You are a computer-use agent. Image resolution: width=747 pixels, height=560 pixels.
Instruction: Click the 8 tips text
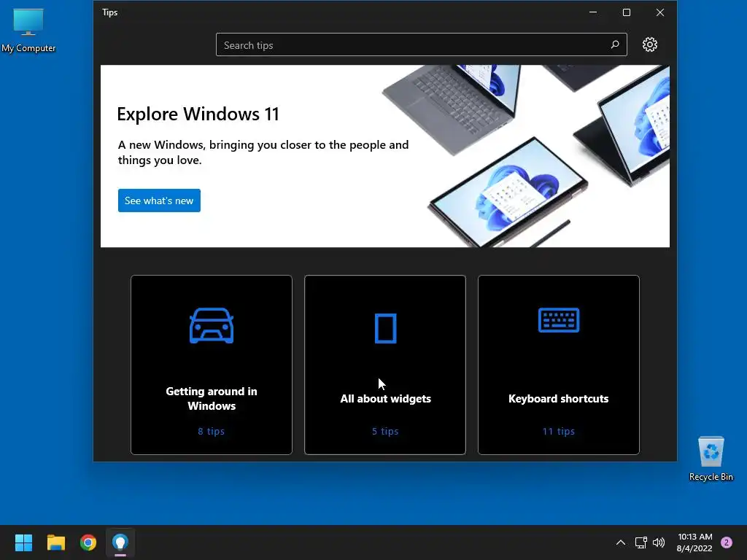click(211, 431)
